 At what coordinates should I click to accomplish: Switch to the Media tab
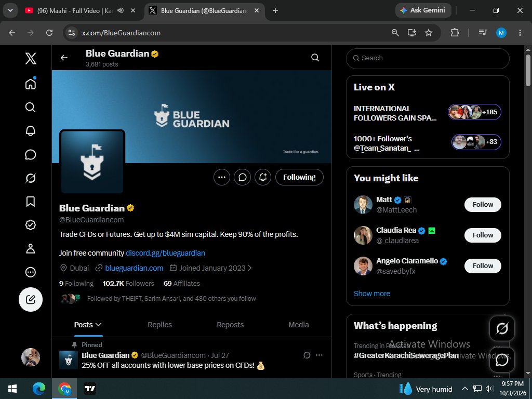299,325
